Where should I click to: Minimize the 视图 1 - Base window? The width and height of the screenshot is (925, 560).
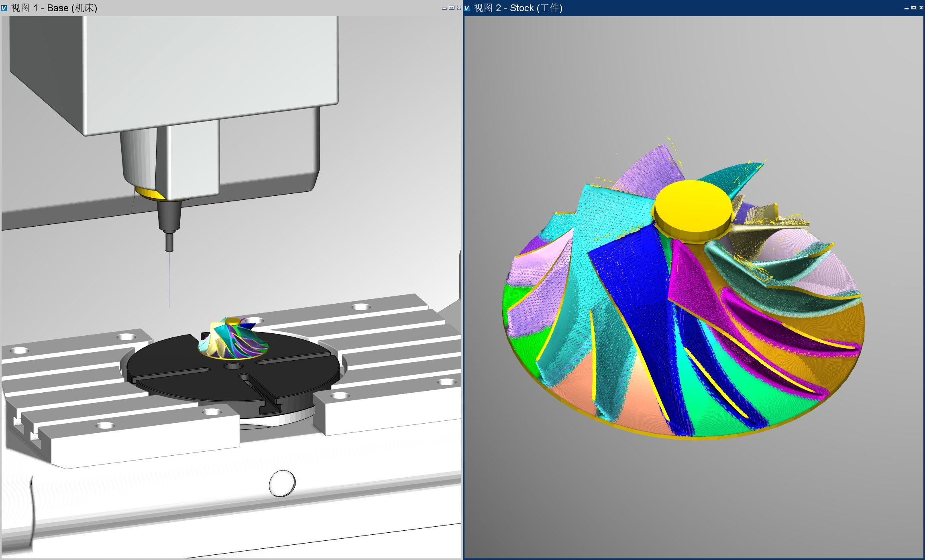click(x=444, y=8)
